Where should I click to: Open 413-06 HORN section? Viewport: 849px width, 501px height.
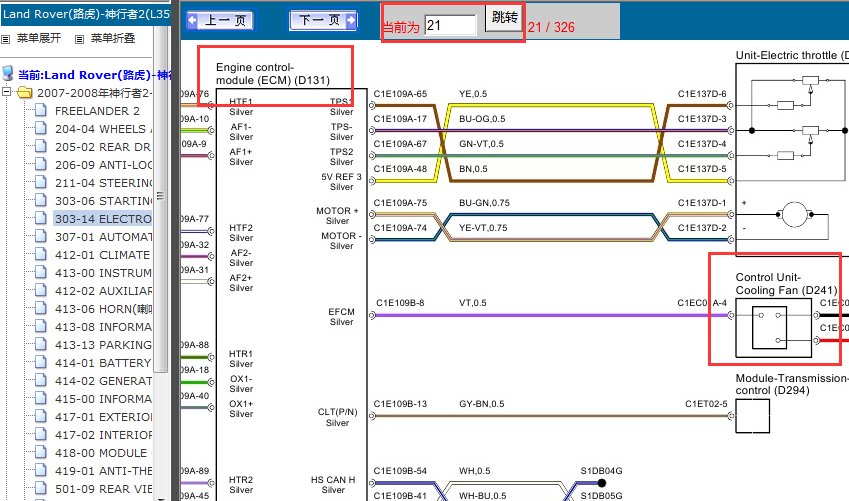click(103, 309)
